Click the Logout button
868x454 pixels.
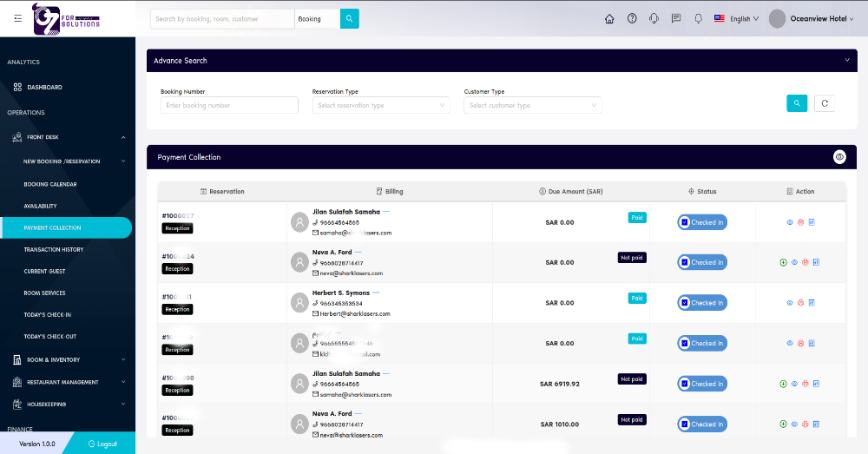103,444
